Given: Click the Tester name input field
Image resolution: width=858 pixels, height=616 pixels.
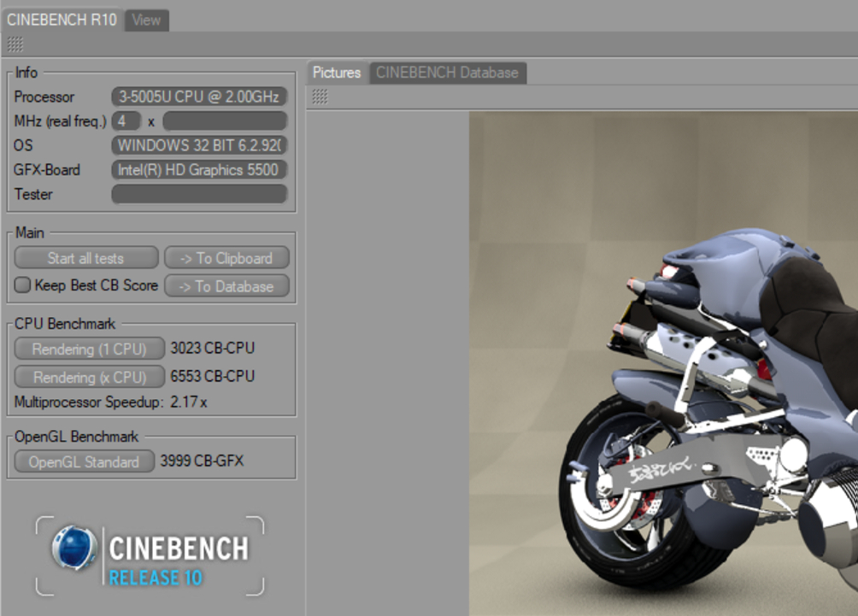Looking at the screenshot, I should pos(199,194).
